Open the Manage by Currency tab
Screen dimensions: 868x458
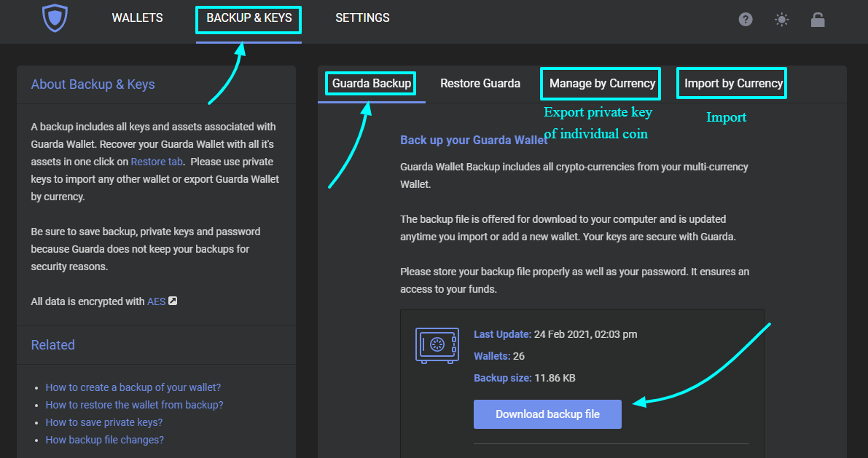[x=600, y=83]
